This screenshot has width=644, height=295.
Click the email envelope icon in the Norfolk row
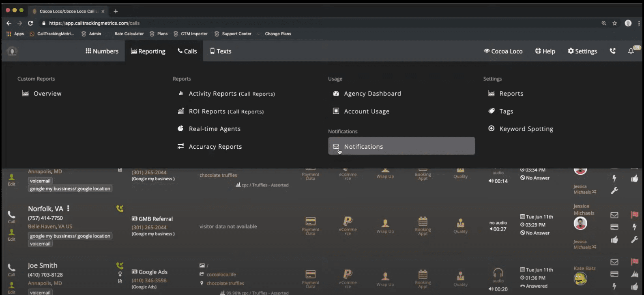(x=614, y=215)
